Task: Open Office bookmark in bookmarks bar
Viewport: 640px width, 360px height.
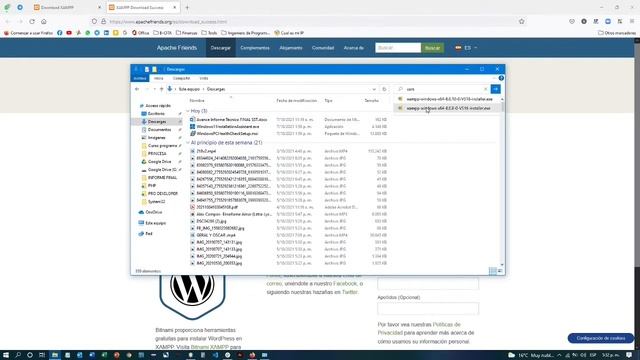Action: pyautogui.click(x=140, y=33)
